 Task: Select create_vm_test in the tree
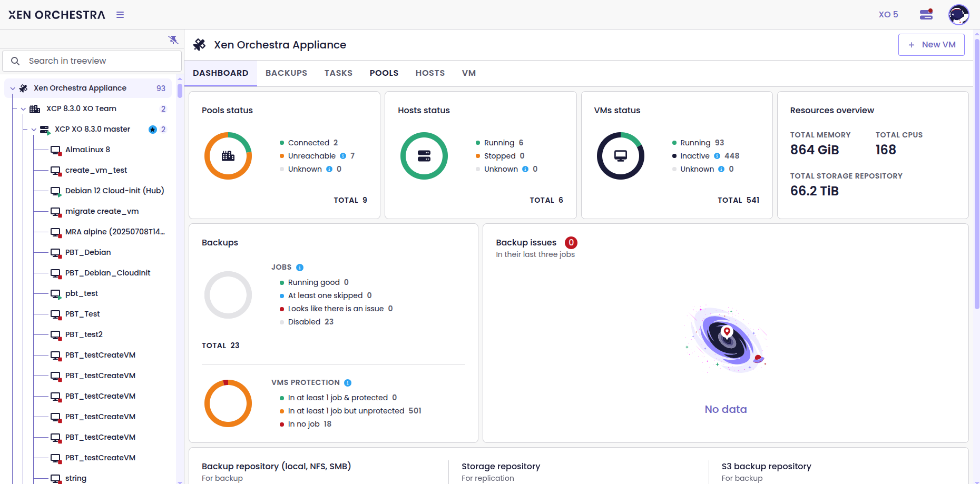point(96,170)
